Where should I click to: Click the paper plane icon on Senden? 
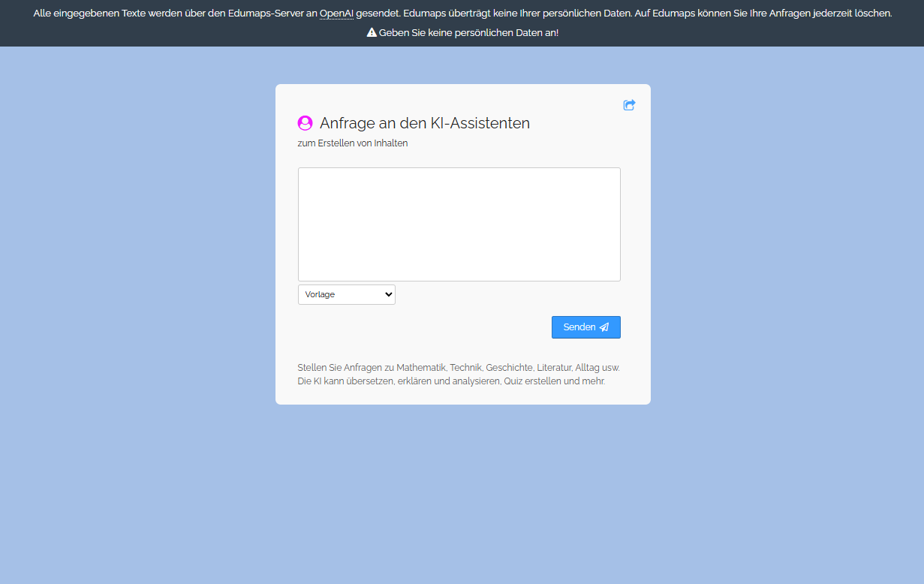point(604,327)
